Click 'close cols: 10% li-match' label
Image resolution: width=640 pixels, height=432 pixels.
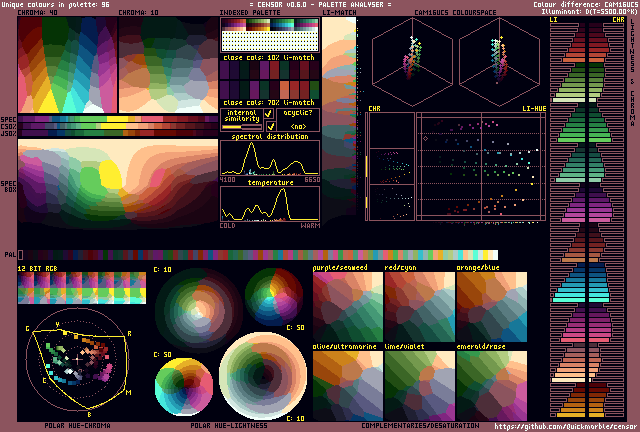(269, 58)
